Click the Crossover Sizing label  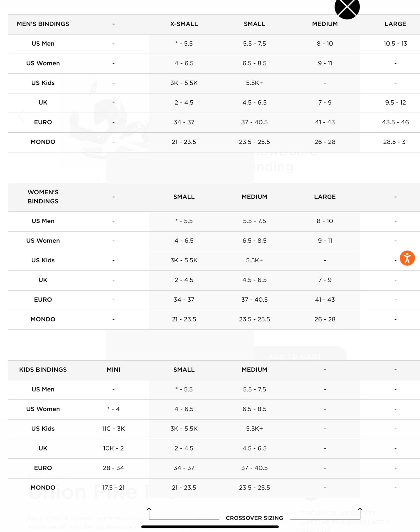click(x=254, y=518)
